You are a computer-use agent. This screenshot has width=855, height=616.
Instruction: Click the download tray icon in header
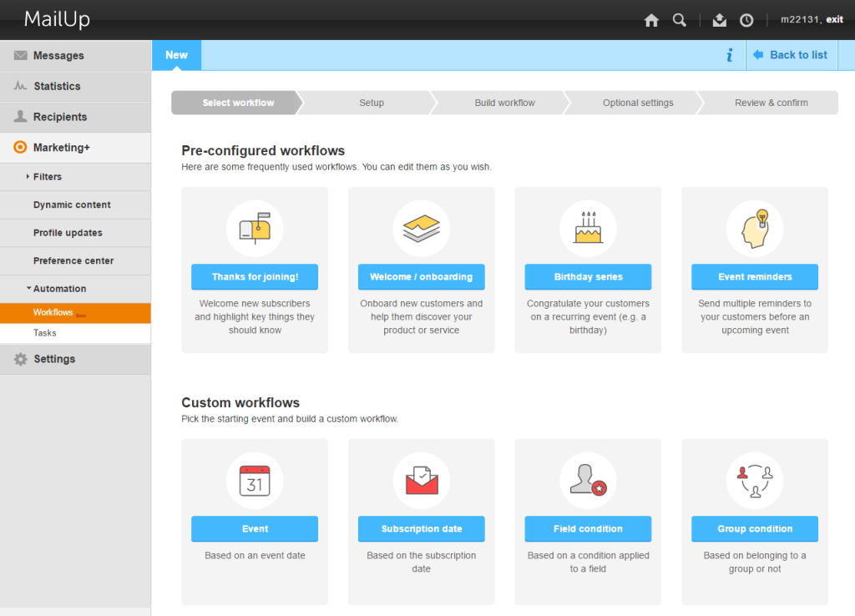click(720, 20)
